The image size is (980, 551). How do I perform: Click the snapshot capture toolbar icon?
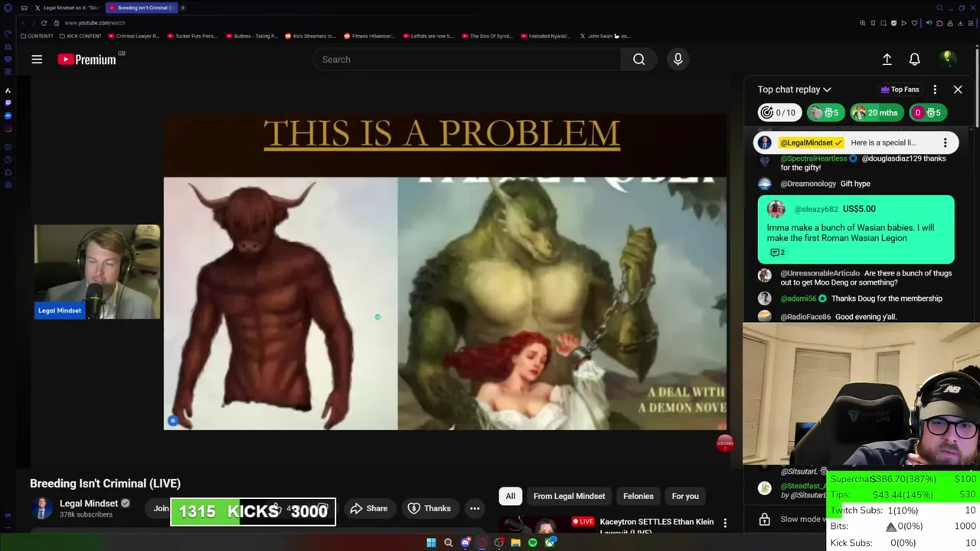pos(883,23)
